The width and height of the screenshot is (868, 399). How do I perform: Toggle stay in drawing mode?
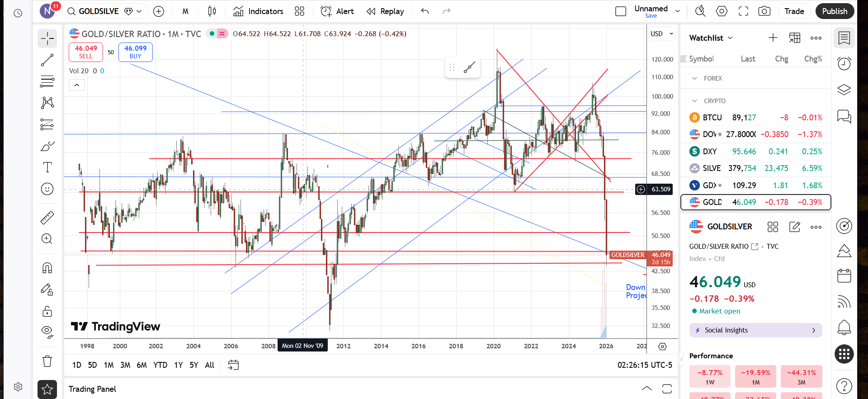tap(47, 290)
